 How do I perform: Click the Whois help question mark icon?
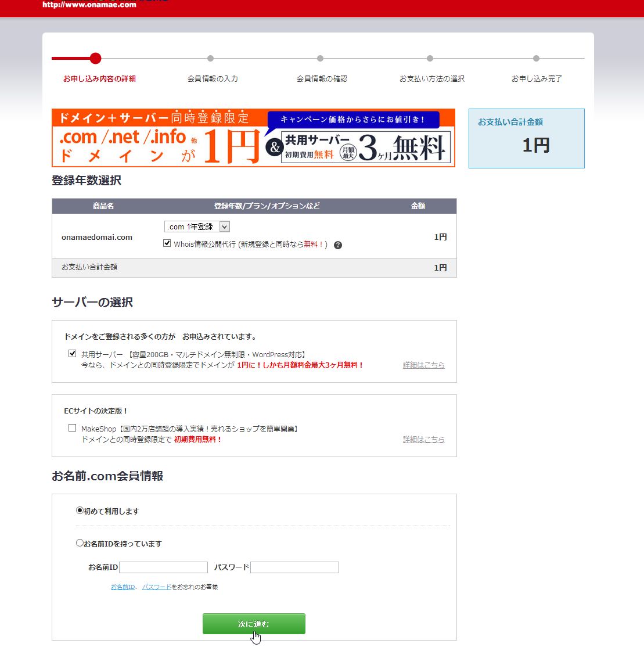coord(338,245)
